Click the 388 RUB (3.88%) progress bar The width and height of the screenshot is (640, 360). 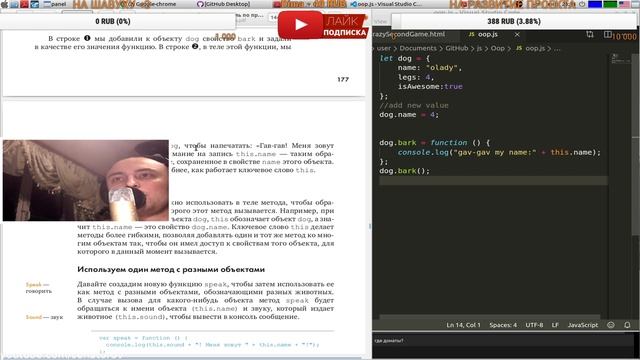click(x=514, y=21)
